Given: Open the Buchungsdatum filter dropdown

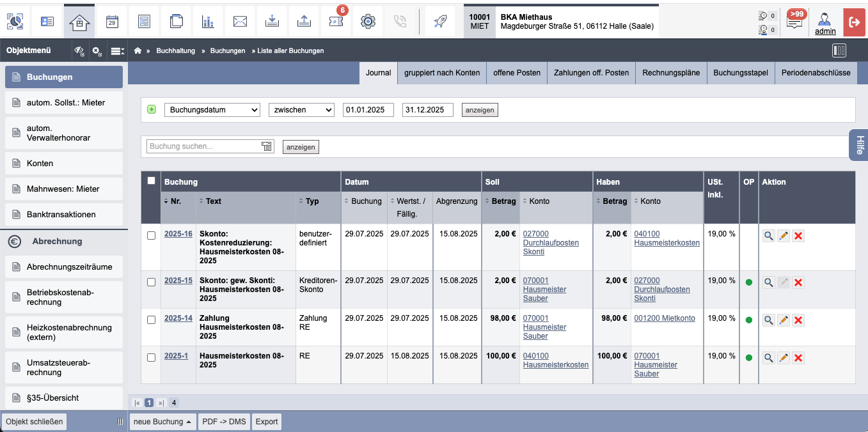Looking at the screenshot, I should pos(212,110).
